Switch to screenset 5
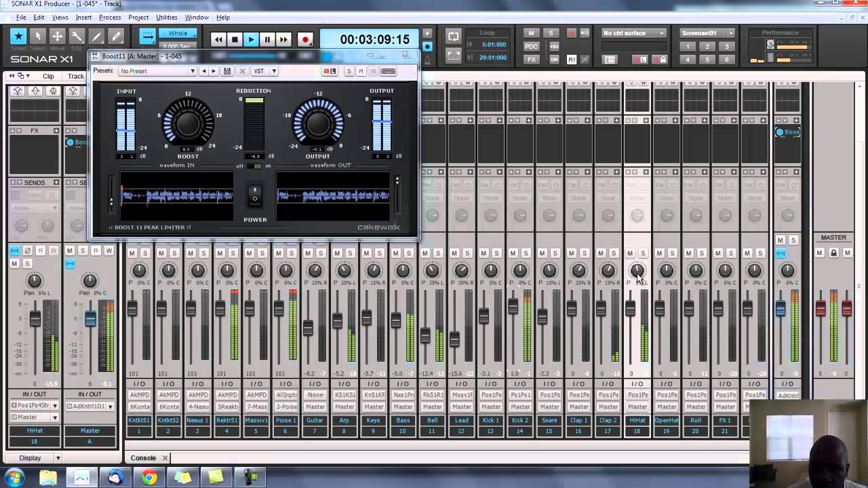This screenshot has height=488, width=868. click(707, 60)
